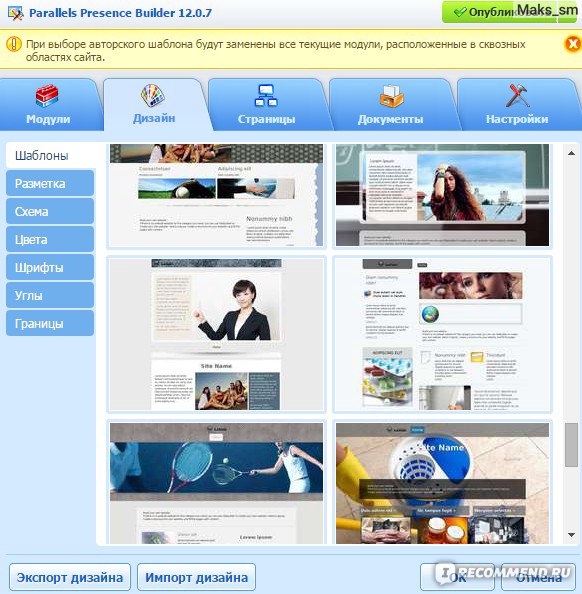Click the Parallels Presence Builder logo icon
Image resolution: width=582 pixels, height=594 pixels.
pyautogui.click(x=16, y=13)
